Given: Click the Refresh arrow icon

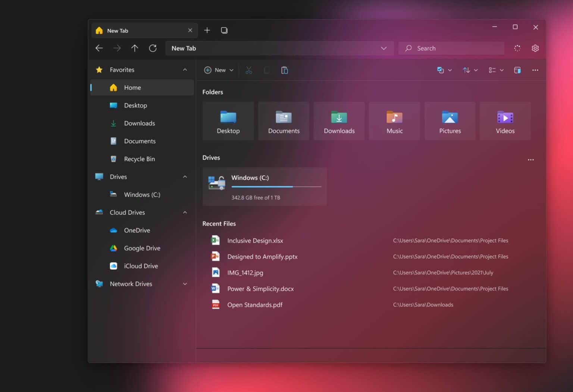Looking at the screenshot, I should (153, 48).
